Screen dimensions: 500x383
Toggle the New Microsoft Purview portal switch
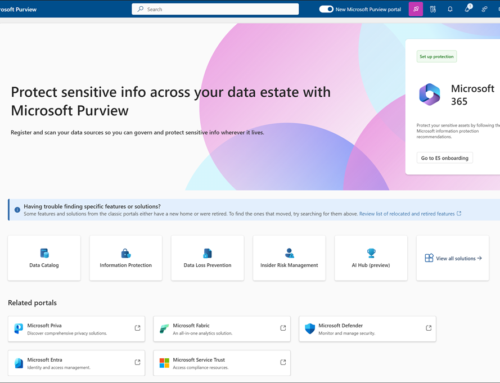click(326, 9)
